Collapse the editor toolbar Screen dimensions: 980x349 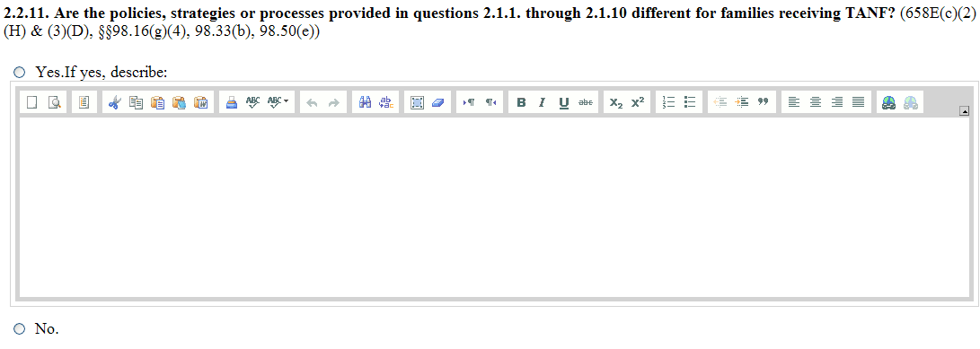coord(965,111)
